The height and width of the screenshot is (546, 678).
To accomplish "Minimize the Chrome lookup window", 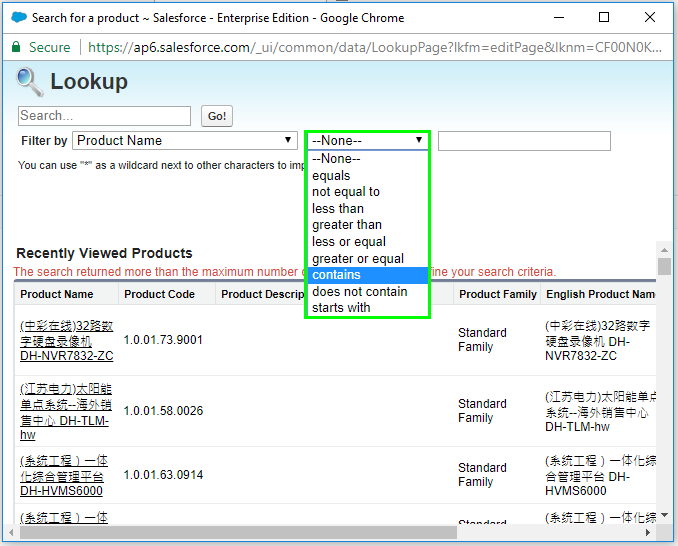I will click(559, 17).
